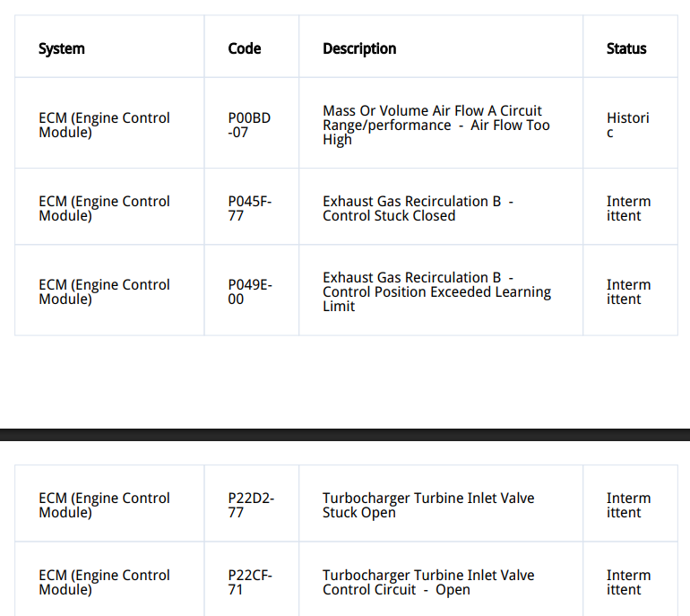The width and height of the screenshot is (690, 616).
Task: Click the Air Flow Too High description
Action: coord(436,125)
